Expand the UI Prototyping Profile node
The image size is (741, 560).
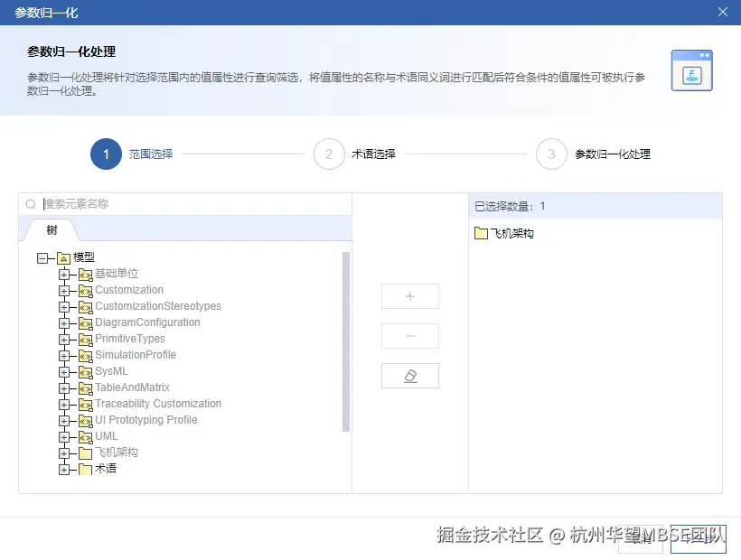point(64,421)
